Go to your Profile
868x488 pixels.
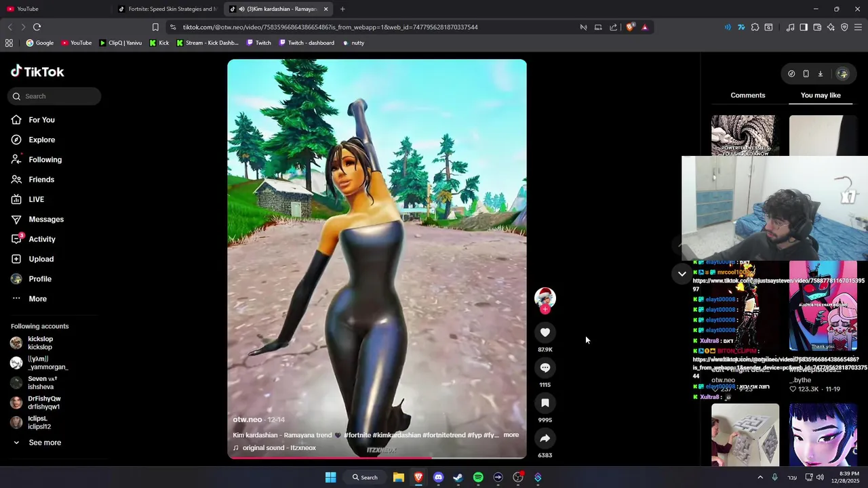[x=40, y=279]
